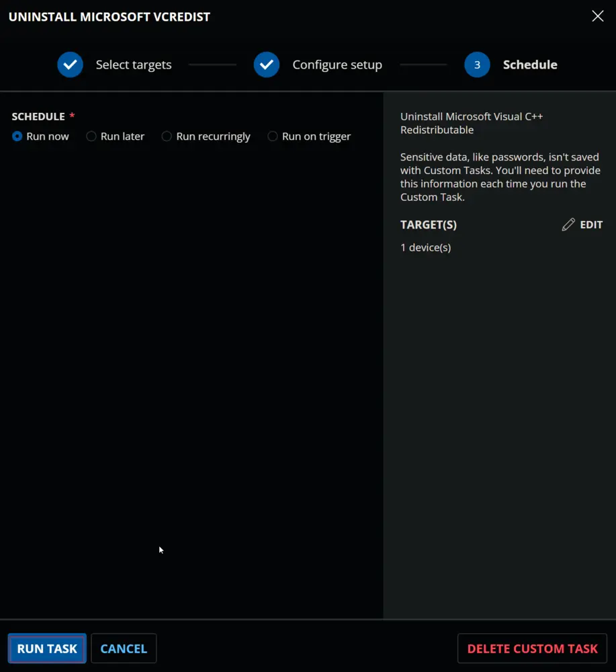
Task: Click the pencil edit icon beside Target(s)
Action: coord(568,224)
